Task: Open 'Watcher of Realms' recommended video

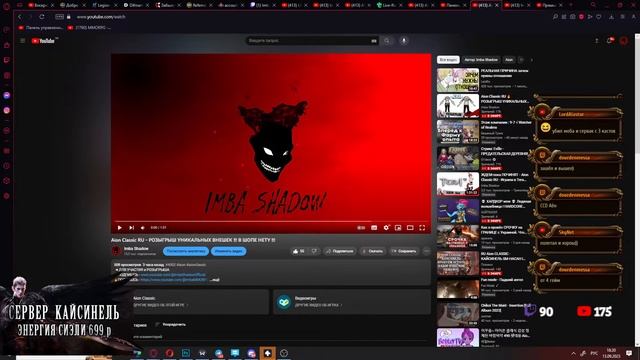Action: pyautogui.click(x=458, y=132)
